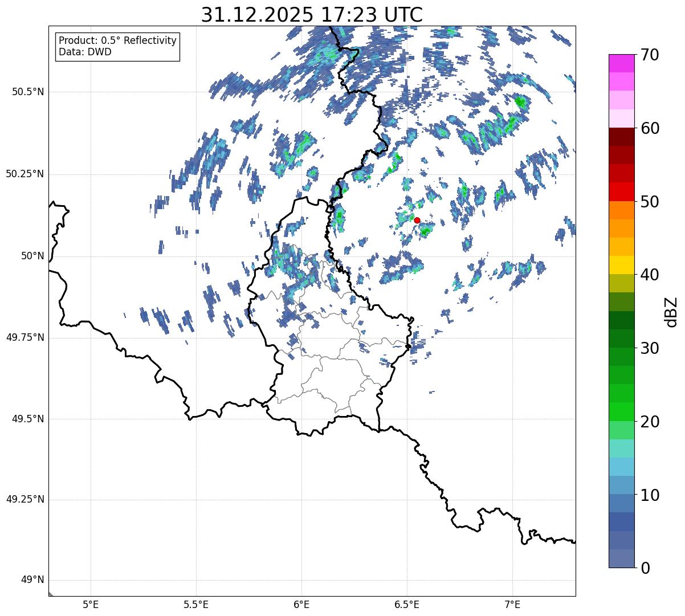Click the '7°E' longitude label

click(x=512, y=605)
